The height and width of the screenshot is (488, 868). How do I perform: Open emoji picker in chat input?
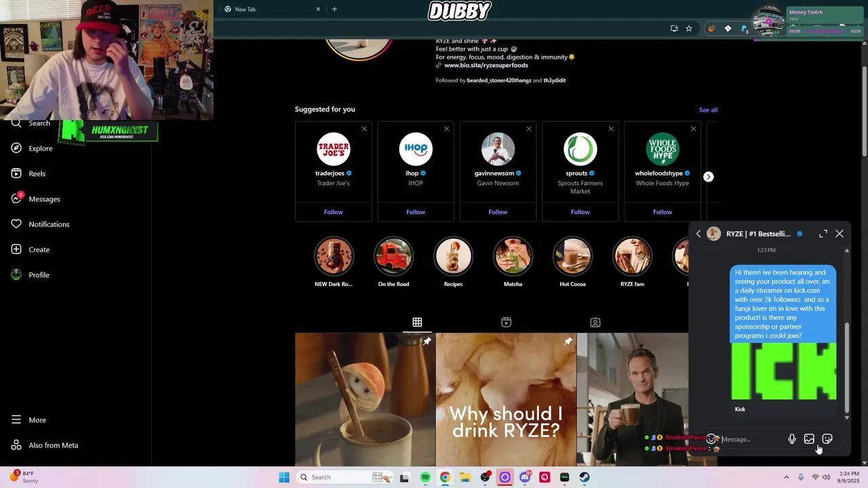711,439
